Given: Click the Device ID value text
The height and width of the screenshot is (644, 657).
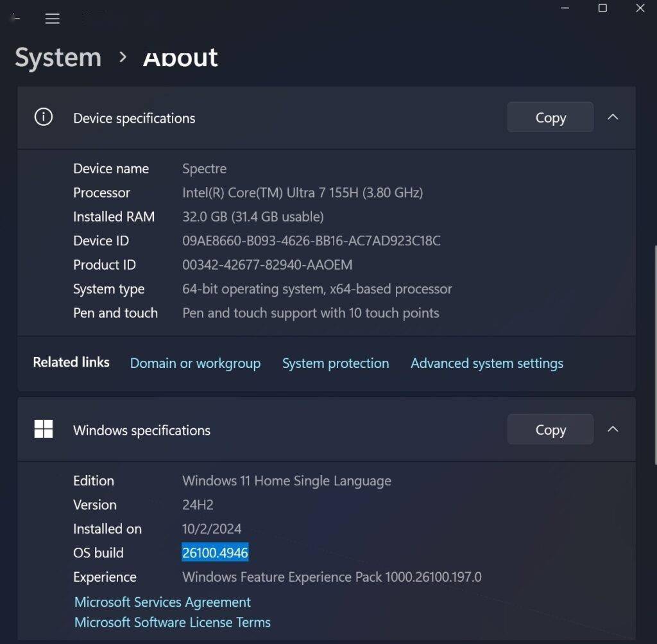Looking at the screenshot, I should point(311,241).
